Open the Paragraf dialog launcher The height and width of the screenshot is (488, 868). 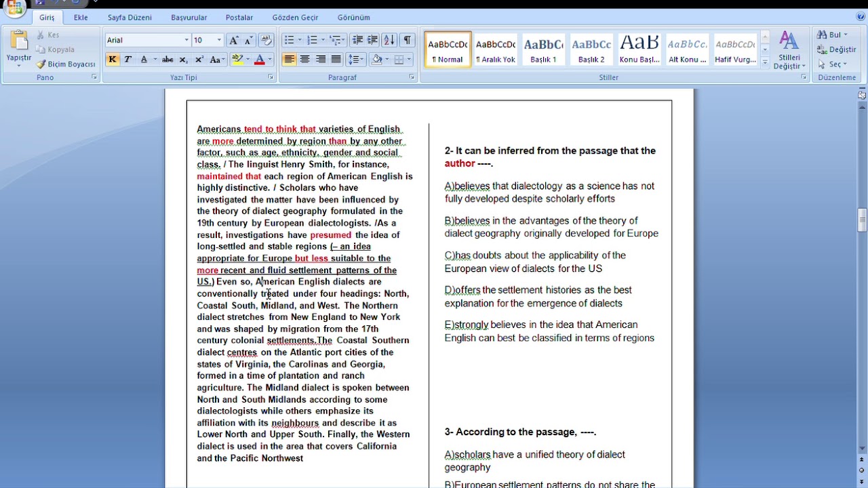pos(412,78)
